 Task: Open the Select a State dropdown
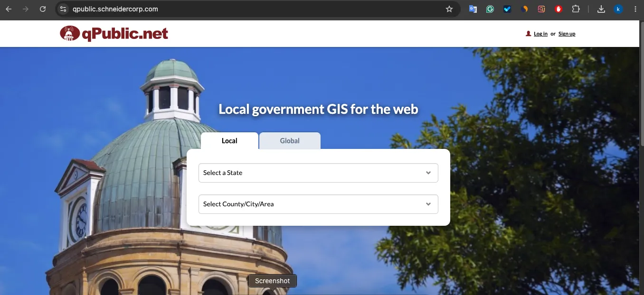click(x=318, y=173)
